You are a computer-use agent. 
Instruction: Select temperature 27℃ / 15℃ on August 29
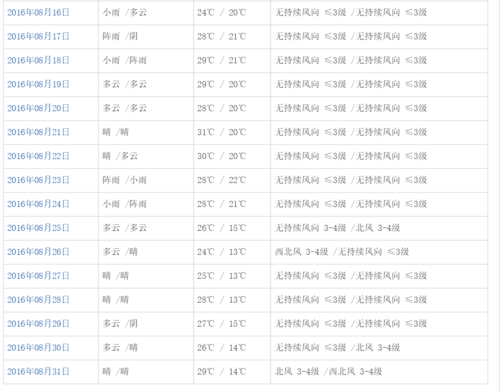(221, 324)
